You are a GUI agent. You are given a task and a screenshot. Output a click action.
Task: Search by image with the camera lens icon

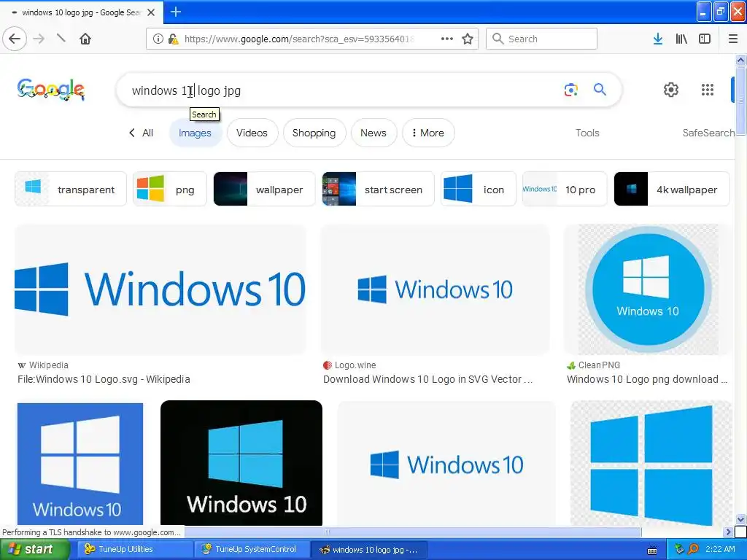(x=570, y=90)
